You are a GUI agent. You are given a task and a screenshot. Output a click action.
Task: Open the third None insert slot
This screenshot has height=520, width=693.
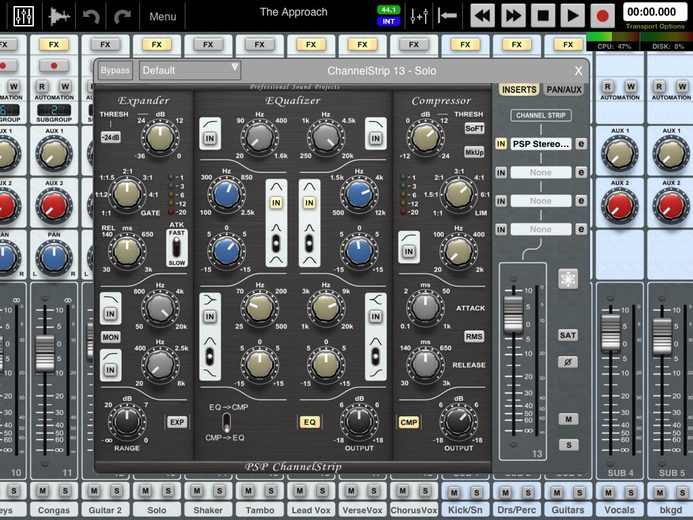click(541, 201)
